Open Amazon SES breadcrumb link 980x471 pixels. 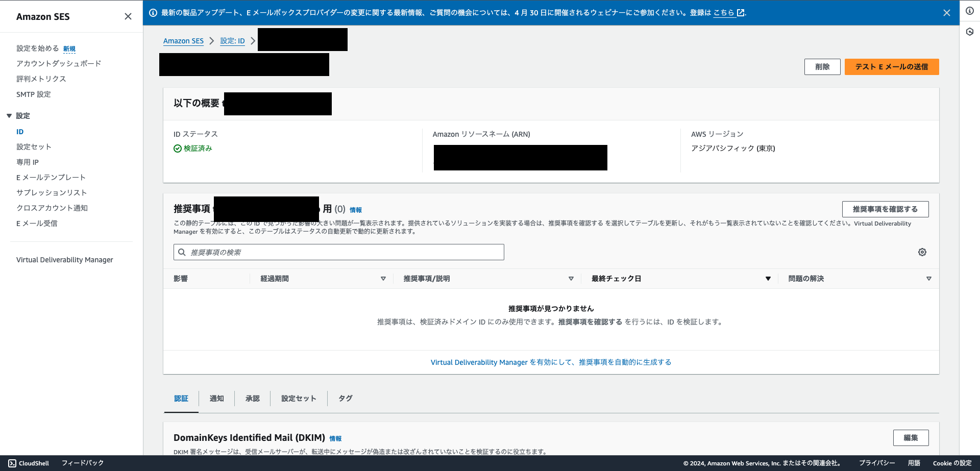tap(183, 41)
